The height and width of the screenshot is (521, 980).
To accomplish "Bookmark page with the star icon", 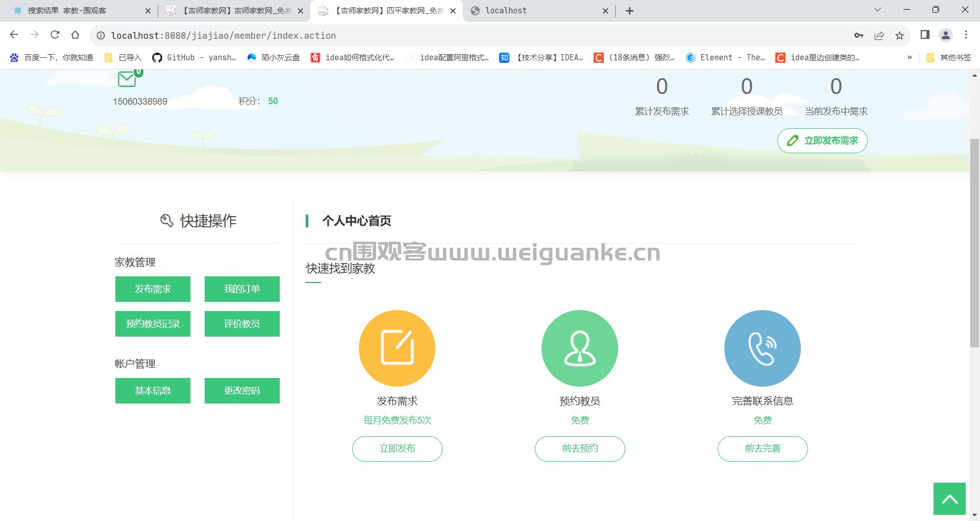I will (899, 35).
